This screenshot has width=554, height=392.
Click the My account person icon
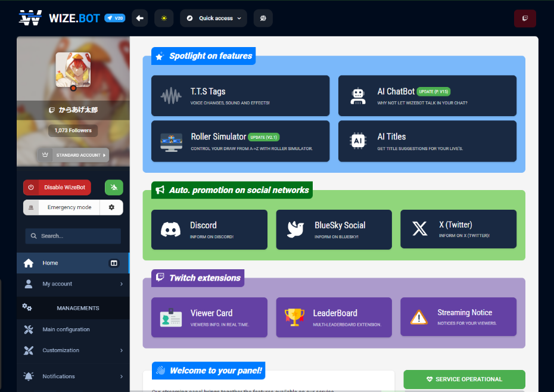[29, 284]
